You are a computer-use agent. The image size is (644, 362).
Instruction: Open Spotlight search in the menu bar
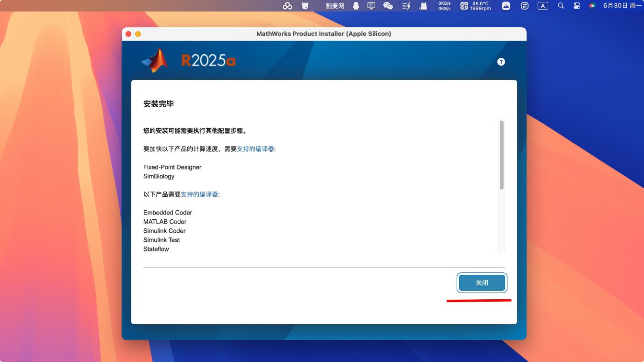coord(561,6)
